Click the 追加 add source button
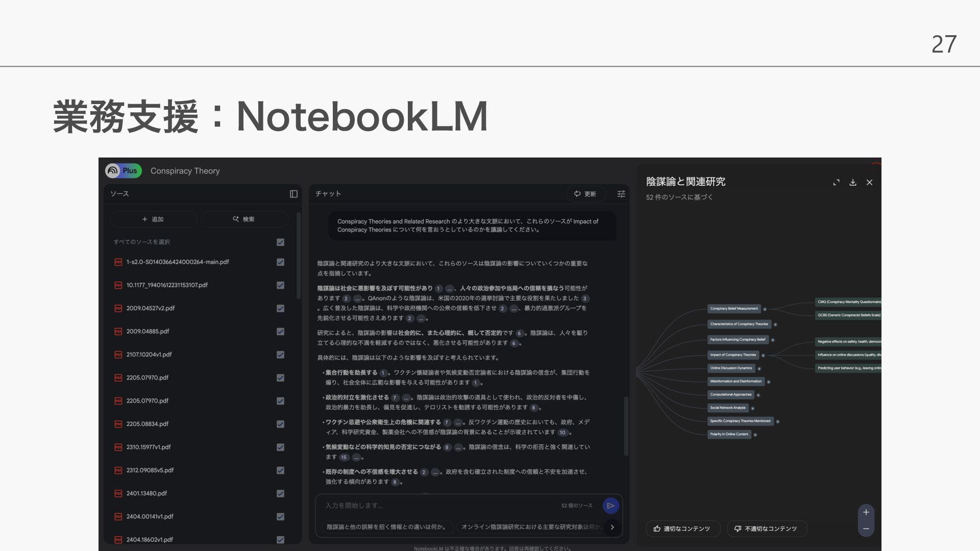 pyautogui.click(x=153, y=219)
